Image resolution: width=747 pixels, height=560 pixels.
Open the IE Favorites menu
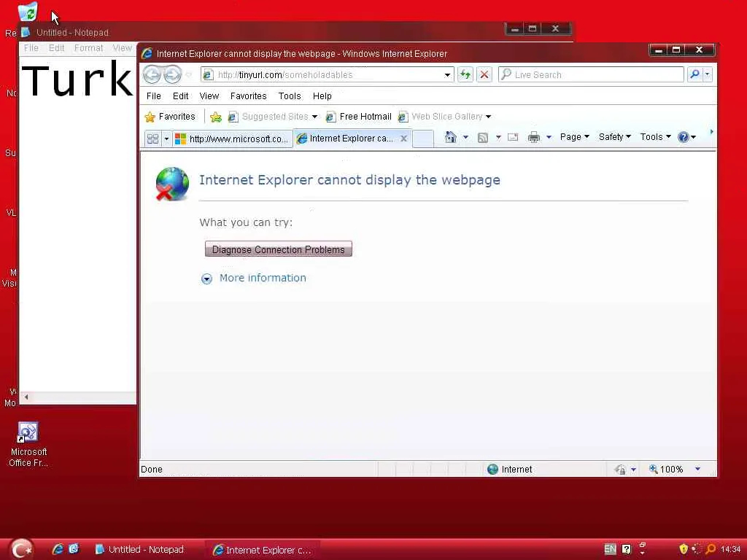248,96
